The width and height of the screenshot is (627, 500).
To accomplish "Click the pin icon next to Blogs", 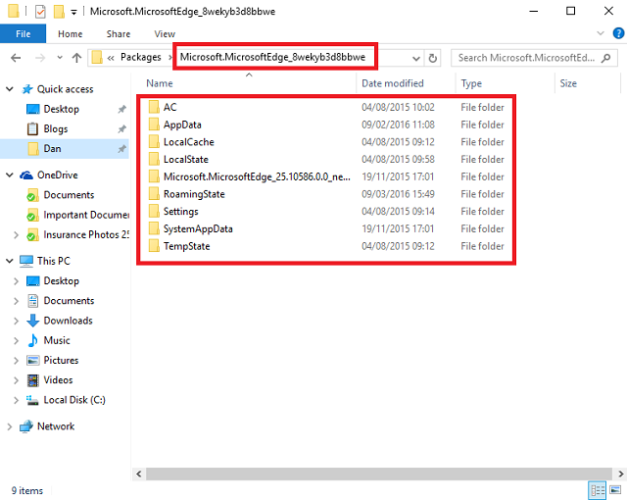I will coord(122,129).
